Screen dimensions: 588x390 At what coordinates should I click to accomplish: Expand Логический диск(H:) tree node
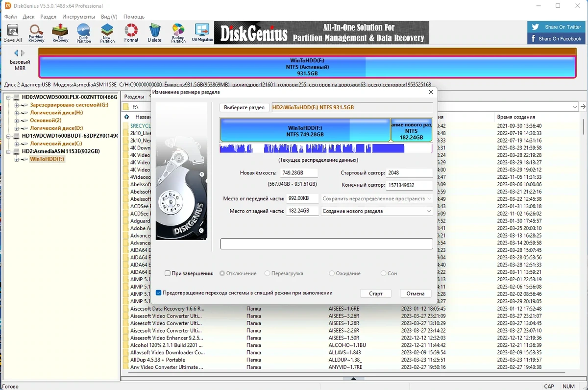click(17, 113)
